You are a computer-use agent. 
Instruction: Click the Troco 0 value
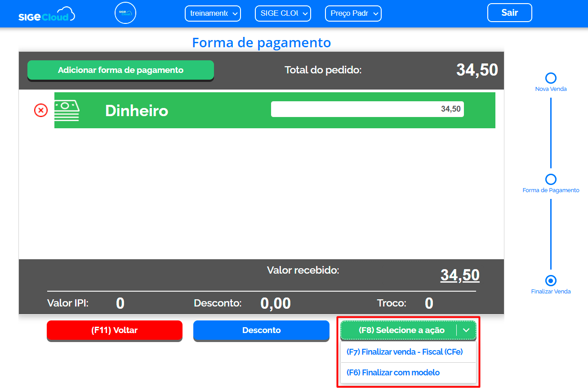tap(429, 303)
